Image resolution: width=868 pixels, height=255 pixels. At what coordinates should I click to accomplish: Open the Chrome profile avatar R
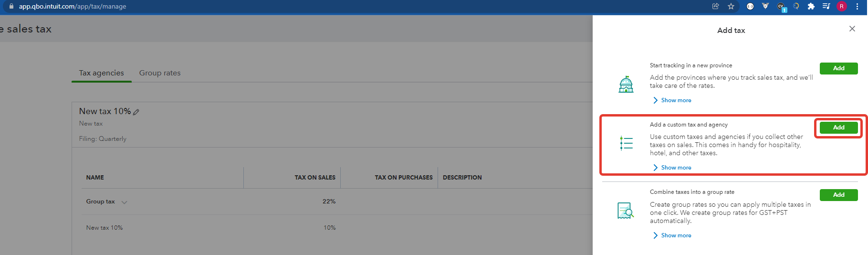841,6
